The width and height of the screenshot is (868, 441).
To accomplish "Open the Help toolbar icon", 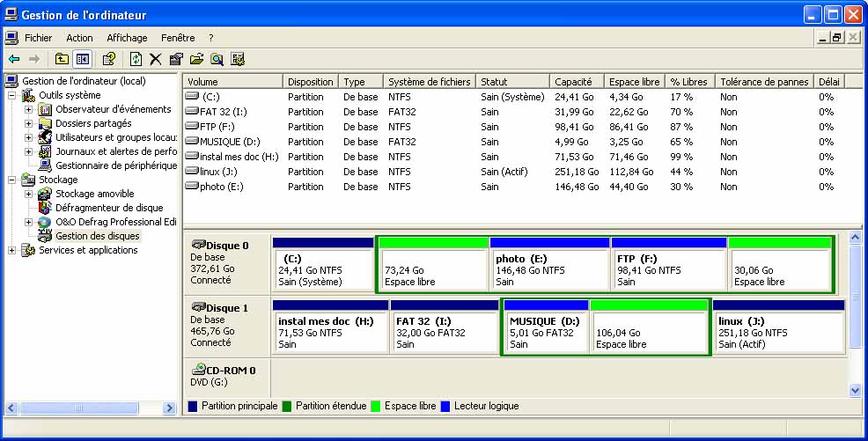I will point(109,59).
